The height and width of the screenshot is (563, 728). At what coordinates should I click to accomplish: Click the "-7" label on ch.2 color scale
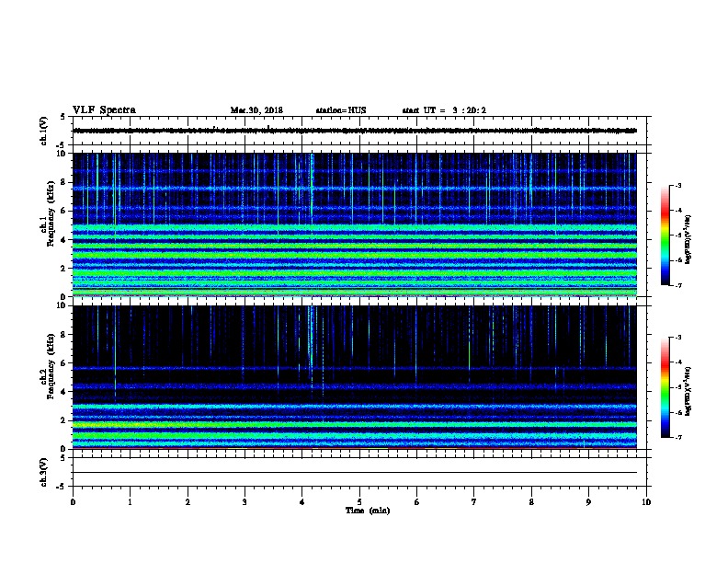pyautogui.click(x=677, y=437)
